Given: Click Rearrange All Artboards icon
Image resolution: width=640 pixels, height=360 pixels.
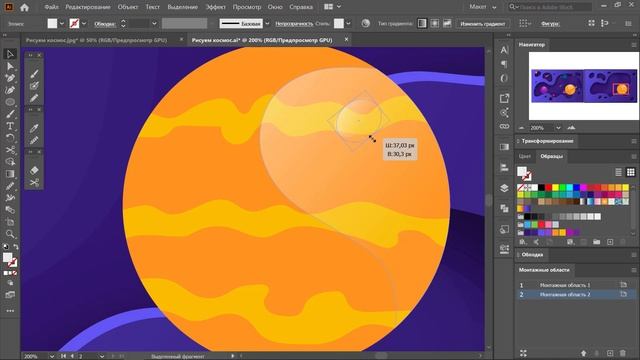Looking at the screenshot, I should click(523, 353).
